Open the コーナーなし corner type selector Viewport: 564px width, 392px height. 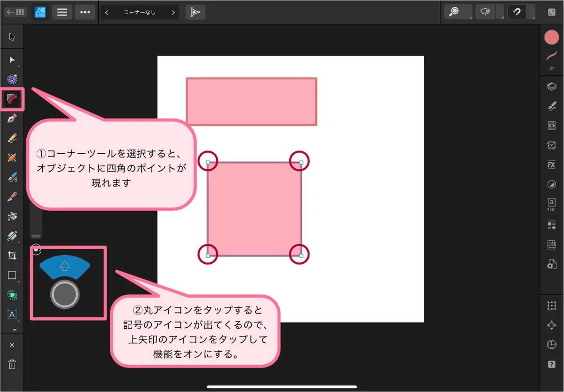tap(140, 13)
